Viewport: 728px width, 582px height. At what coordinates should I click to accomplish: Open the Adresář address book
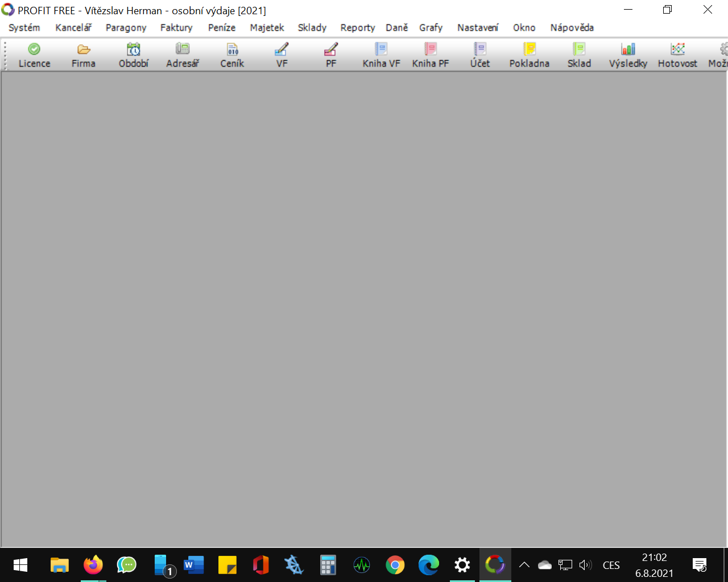(x=183, y=55)
